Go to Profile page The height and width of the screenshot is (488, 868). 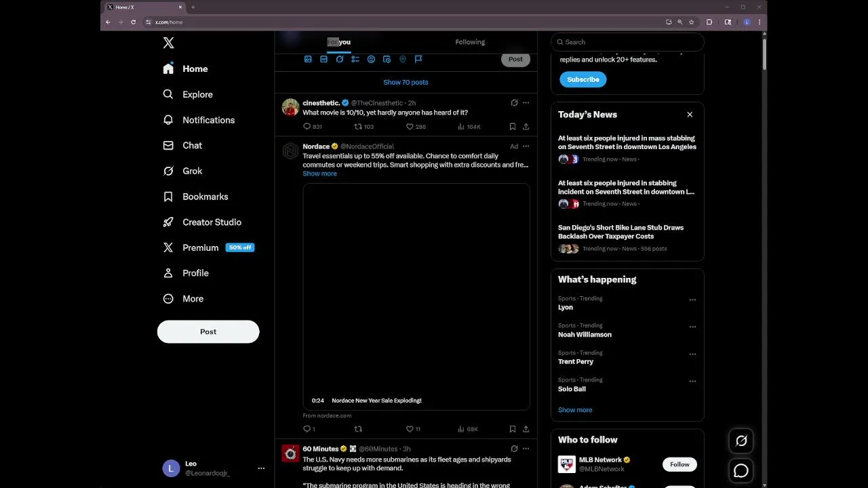(186, 273)
